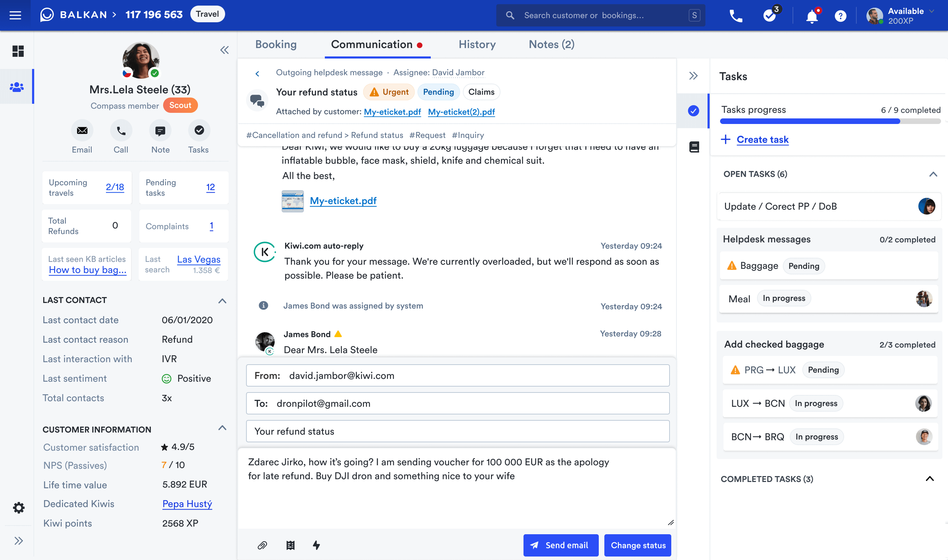
Task: Click assignee David Jambor link
Action: [x=458, y=72]
